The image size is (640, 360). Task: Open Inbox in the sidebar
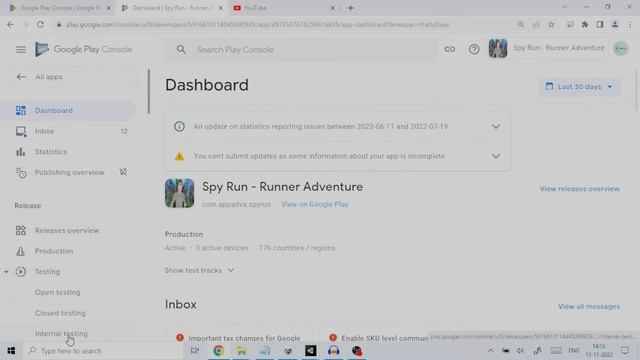68,131
